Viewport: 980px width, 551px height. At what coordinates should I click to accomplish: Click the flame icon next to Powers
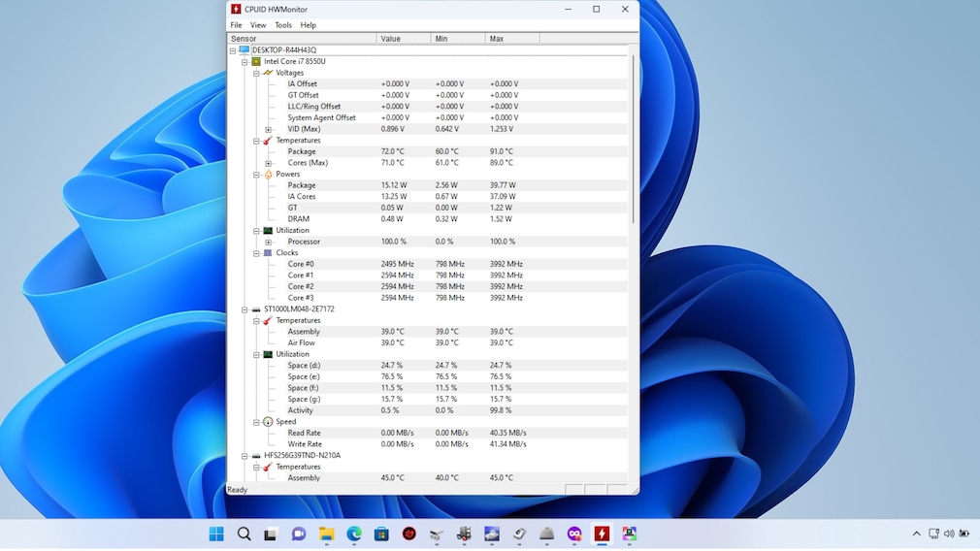pyautogui.click(x=268, y=175)
